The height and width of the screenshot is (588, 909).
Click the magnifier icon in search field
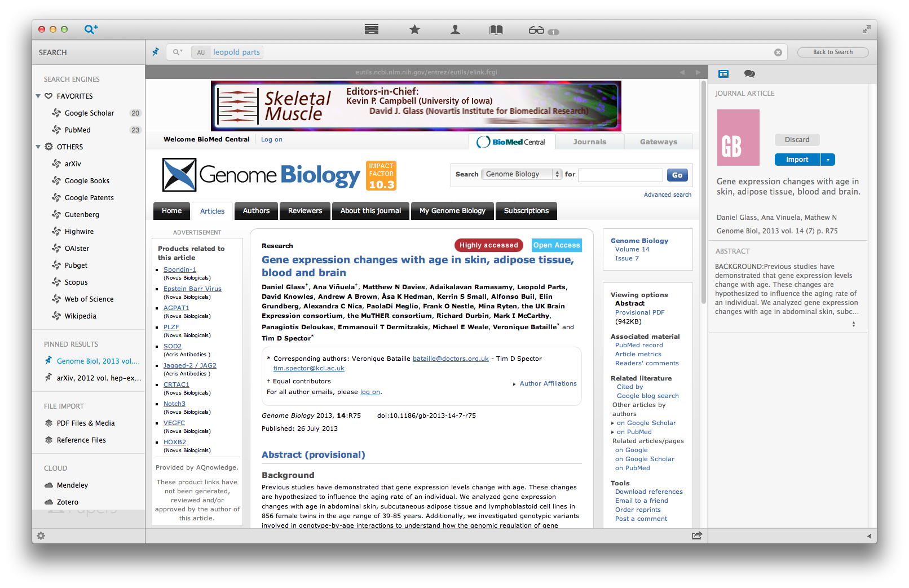pyautogui.click(x=178, y=52)
